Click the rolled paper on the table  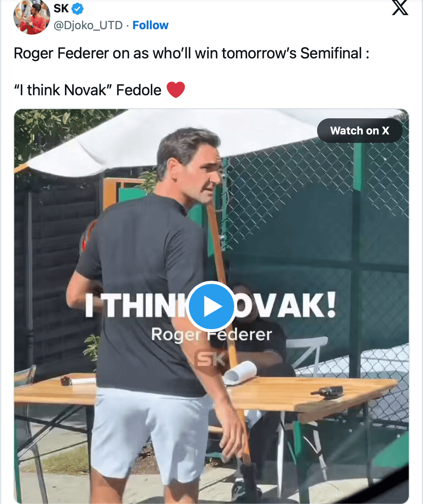(x=240, y=372)
